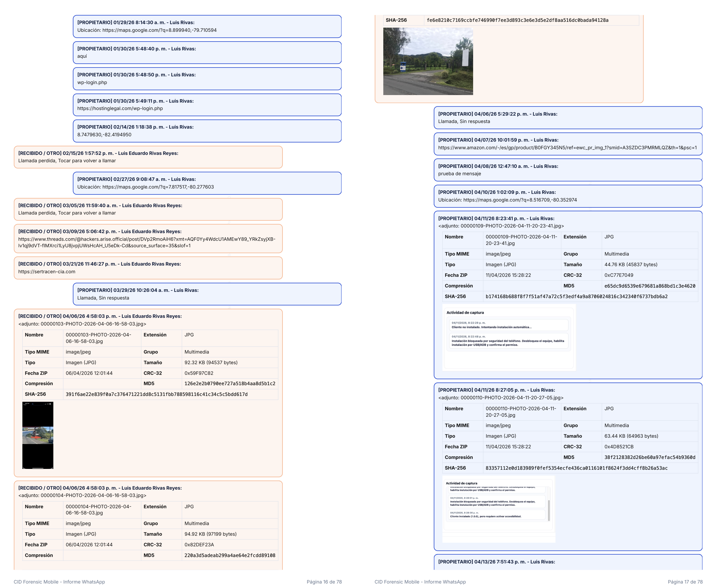Click the dark phone screenshot thumbnail of photo 00000103
The image size is (713, 588).
point(38,435)
